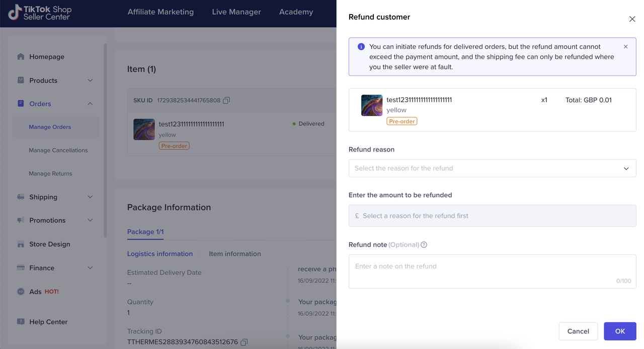Dismiss the refund info banner
Screen dimensions: 644x349
point(625,47)
